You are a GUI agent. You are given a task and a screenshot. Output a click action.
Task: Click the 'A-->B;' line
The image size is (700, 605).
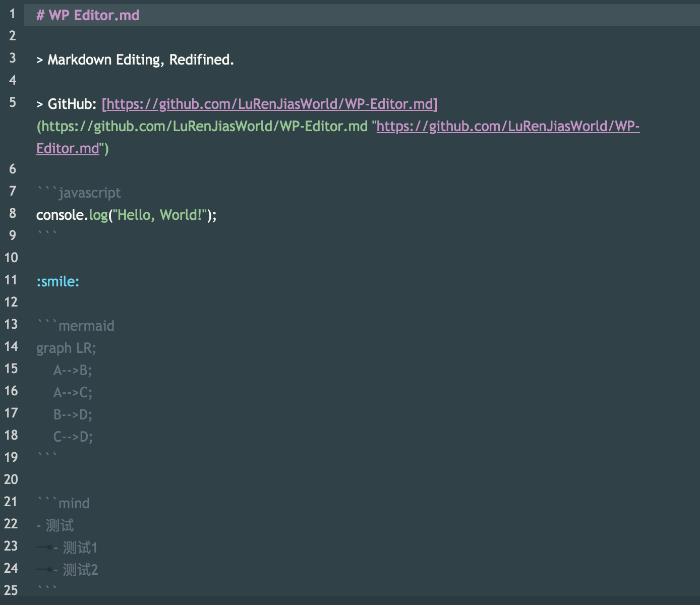(x=73, y=370)
